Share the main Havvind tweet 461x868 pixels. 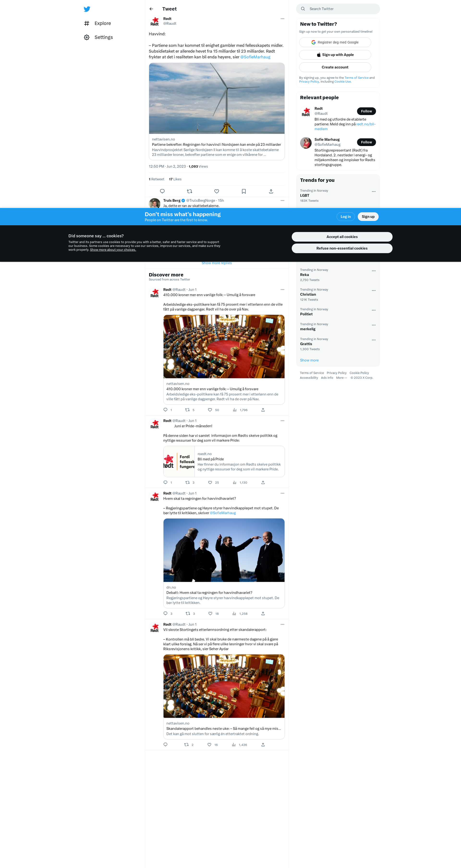(271, 191)
